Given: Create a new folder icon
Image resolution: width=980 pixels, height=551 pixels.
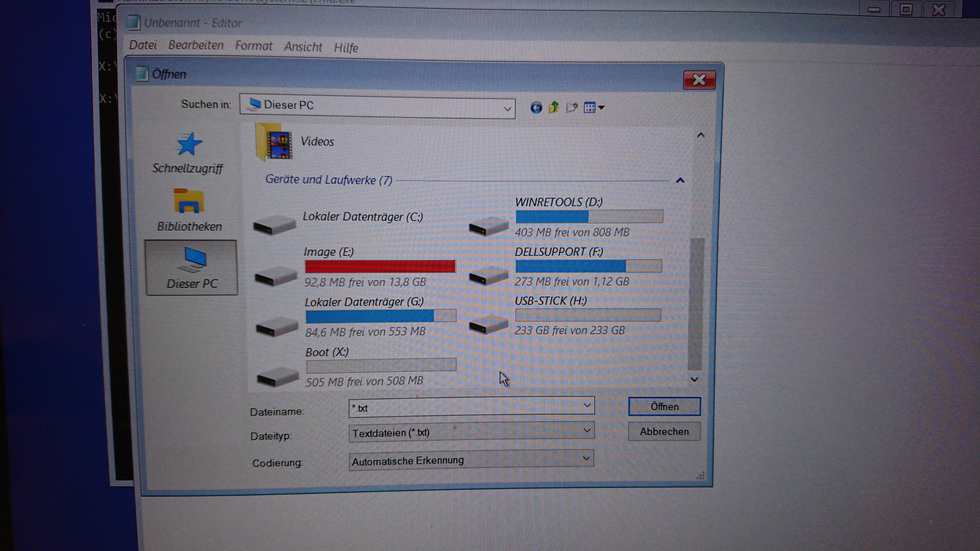Looking at the screenshot, I should click(x=572, y=108).
